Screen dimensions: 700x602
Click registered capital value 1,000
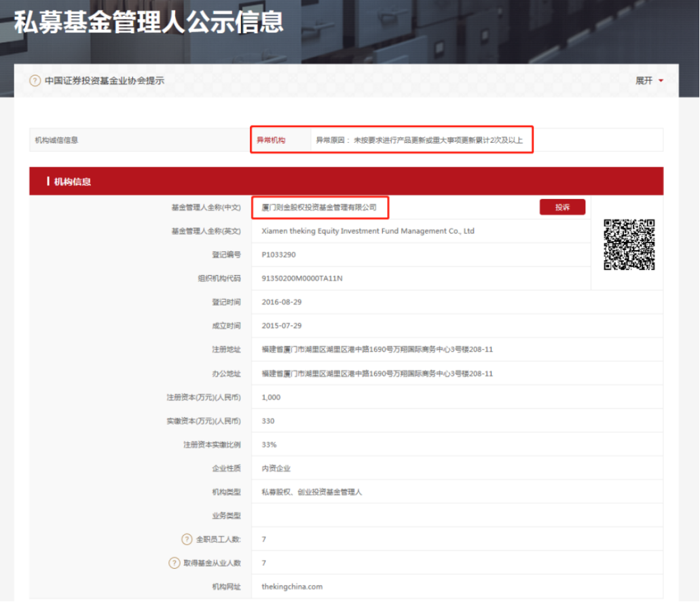tap(271, 397)
